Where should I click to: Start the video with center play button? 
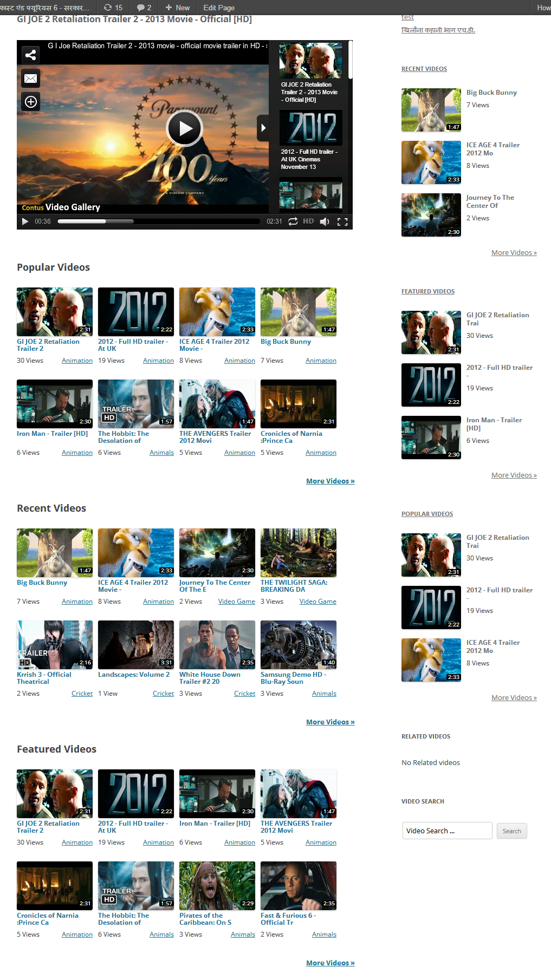[184, 128]
